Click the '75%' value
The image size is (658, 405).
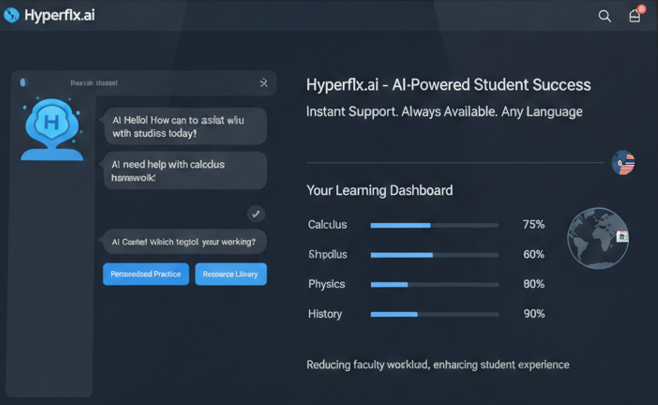point(533,225)
